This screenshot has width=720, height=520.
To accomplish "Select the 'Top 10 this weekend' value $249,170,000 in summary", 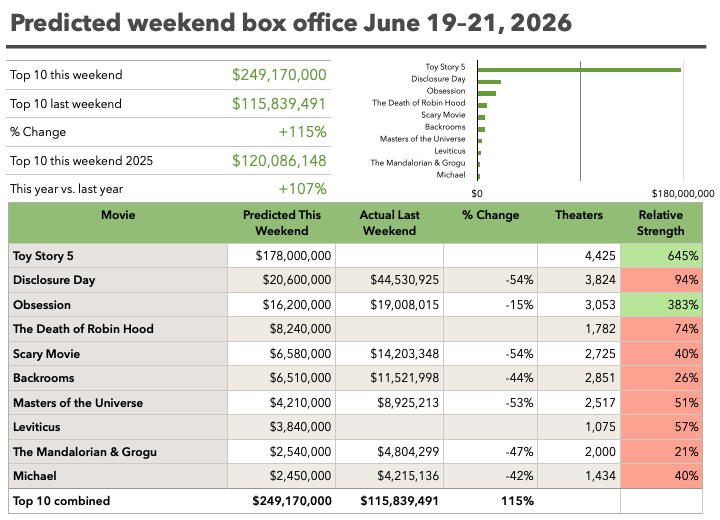I will [x=279, y=75].
